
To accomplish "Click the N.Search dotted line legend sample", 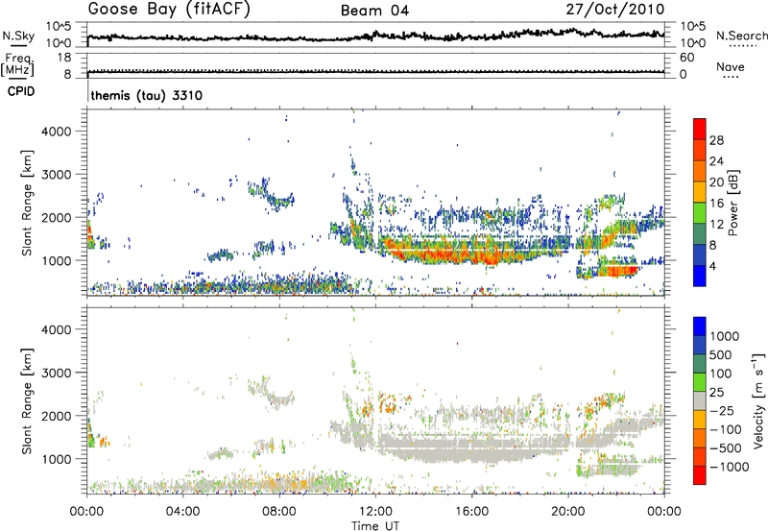I will pos(743,46).
